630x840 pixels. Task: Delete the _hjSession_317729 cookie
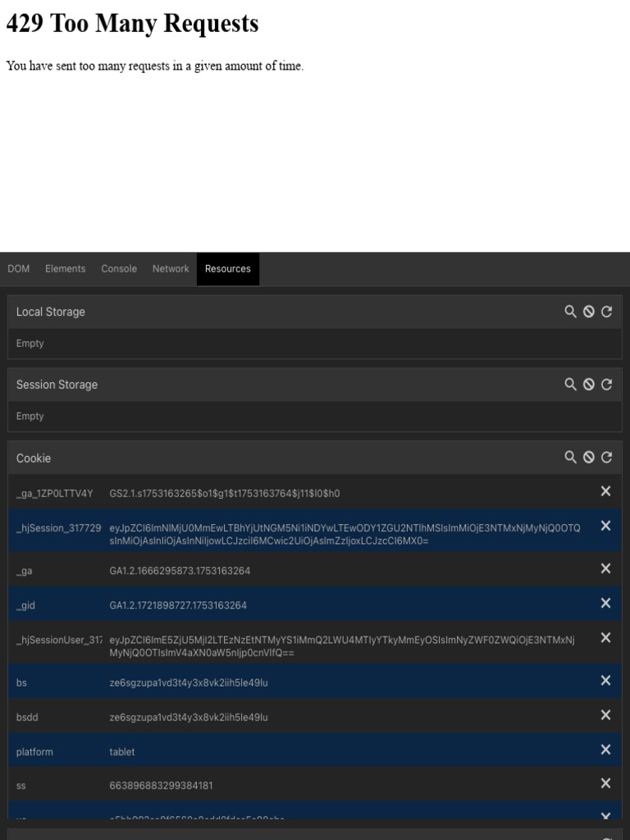tap(606, 526)
